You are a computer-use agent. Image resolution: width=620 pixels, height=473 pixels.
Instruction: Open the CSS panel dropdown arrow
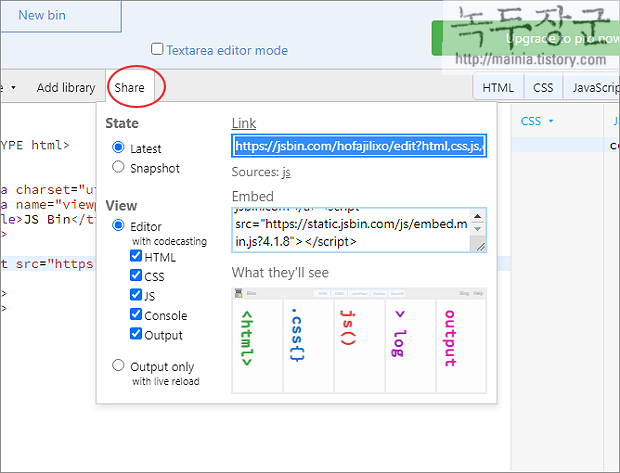click(x=551, y=121)
